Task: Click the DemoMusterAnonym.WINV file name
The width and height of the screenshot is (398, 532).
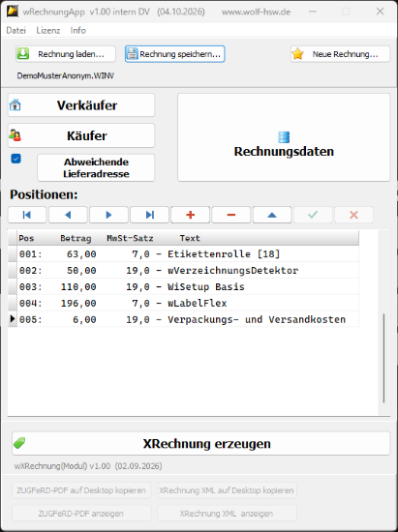Action: point(65,75)
